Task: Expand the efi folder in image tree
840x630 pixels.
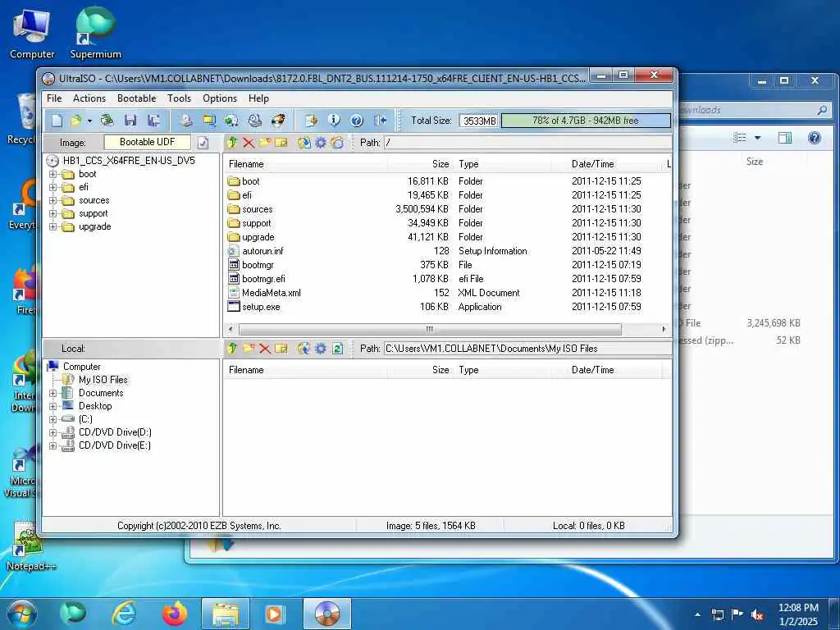Action: coord(52,188)
